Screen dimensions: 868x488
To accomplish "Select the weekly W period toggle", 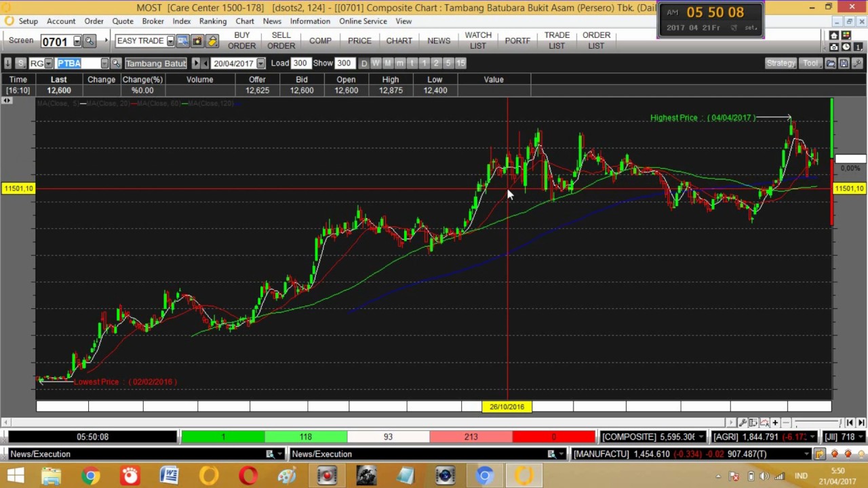I will (376, 63).
